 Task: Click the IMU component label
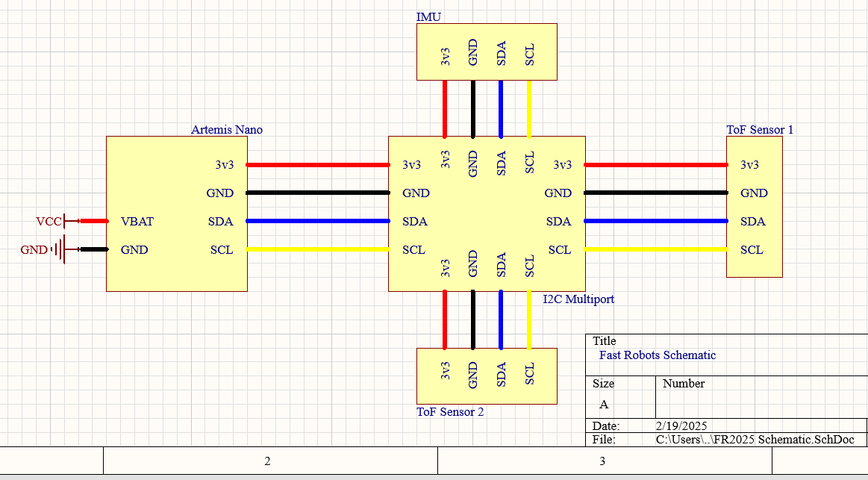click(428, 17)
